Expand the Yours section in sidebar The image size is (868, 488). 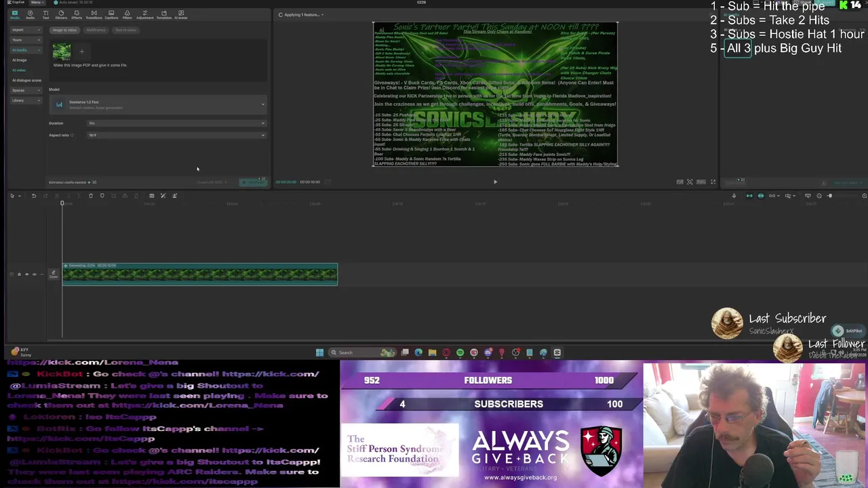click(x=25, y=40)
